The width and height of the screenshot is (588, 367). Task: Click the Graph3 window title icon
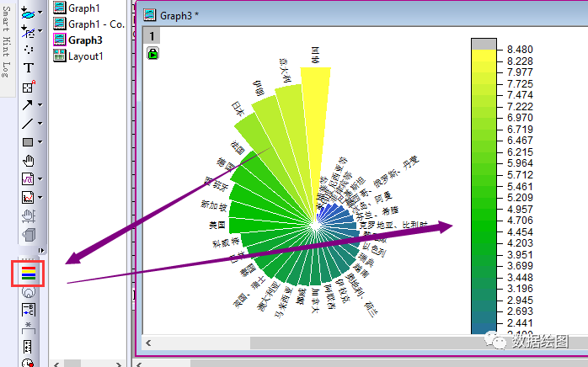tap(150, 15)
